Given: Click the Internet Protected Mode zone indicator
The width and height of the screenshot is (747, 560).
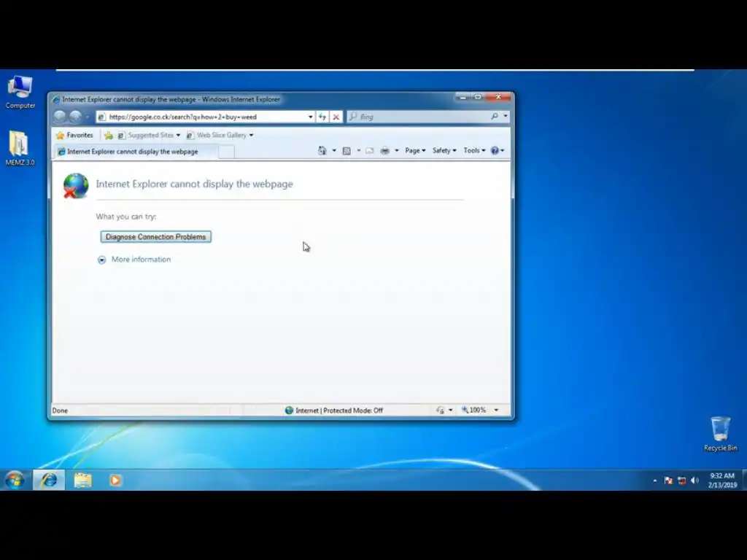Looking at the screenshot, I should click(333, 411).
